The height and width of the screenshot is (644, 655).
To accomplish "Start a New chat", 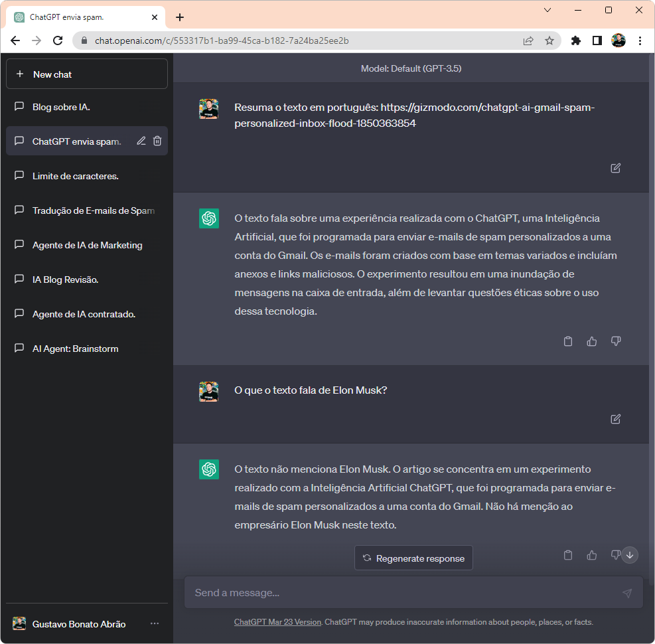I will tap(87, 74).
